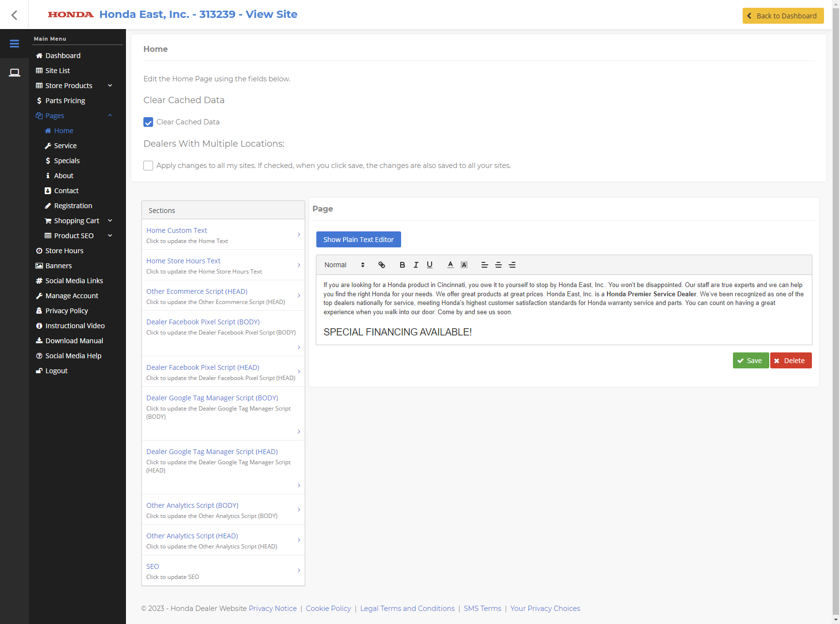Image resolution: width=840 pixels, height=624 pixels.
Task: Click the vertical page scrollbar
Action: pyautogui.click(x=836, y=312)
